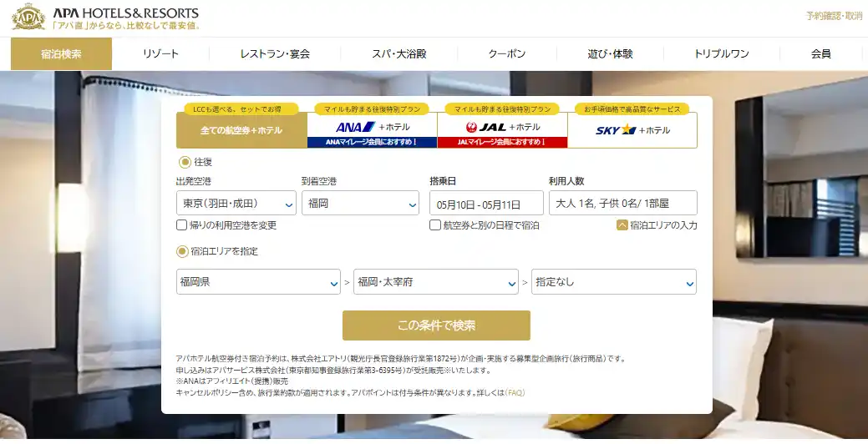Open the 出発空港 departure airport dropdown
This screenshot has width=868, height=444.
tap(236, 203)
